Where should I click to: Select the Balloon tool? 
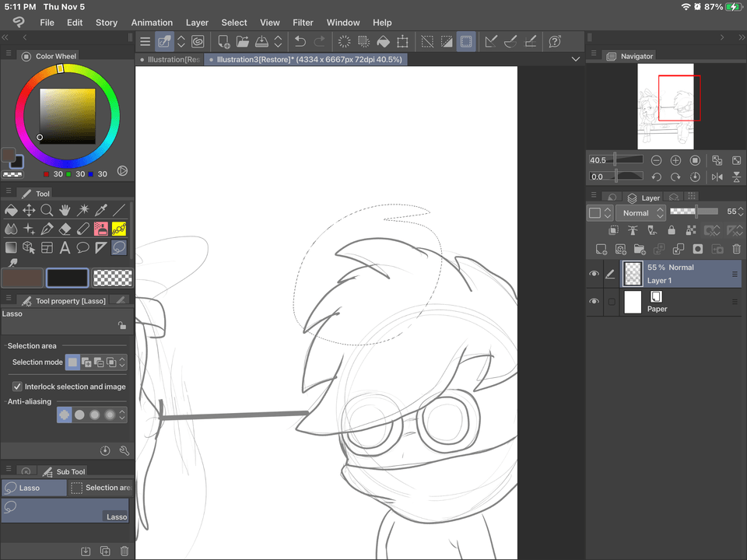(83, 247)
